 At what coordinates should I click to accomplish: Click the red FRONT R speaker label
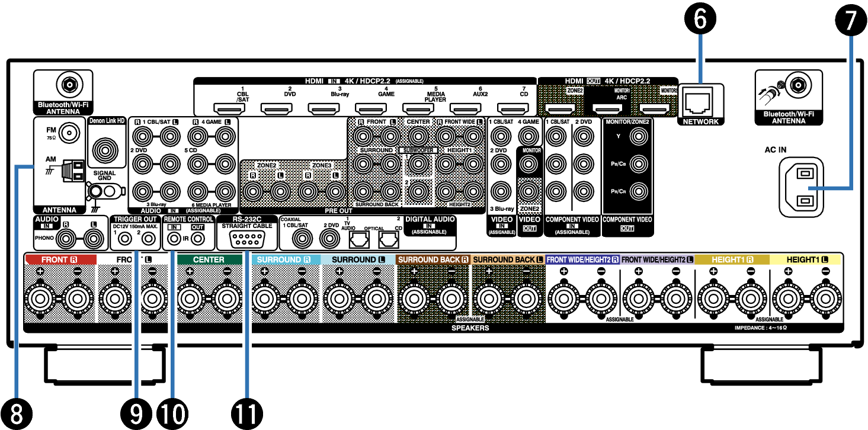(60, 259)
